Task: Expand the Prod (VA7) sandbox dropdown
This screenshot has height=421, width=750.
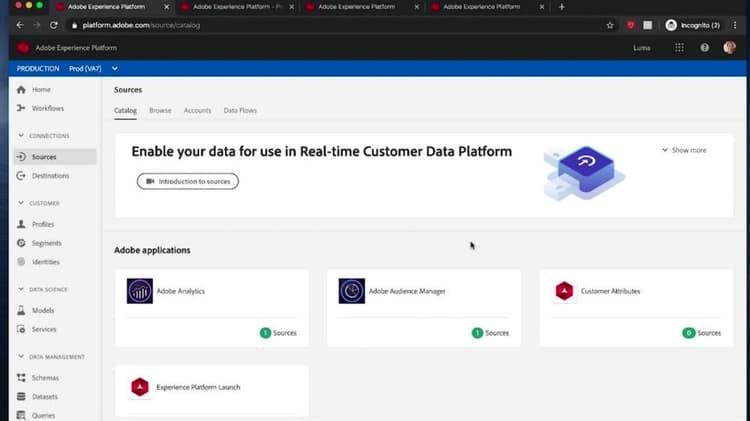Action: pyautogui.click(x=114, y=68)
